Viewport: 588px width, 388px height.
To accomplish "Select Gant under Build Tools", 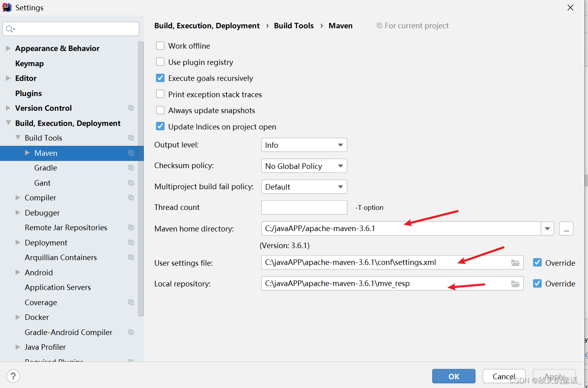I will (x=42, y=183).
